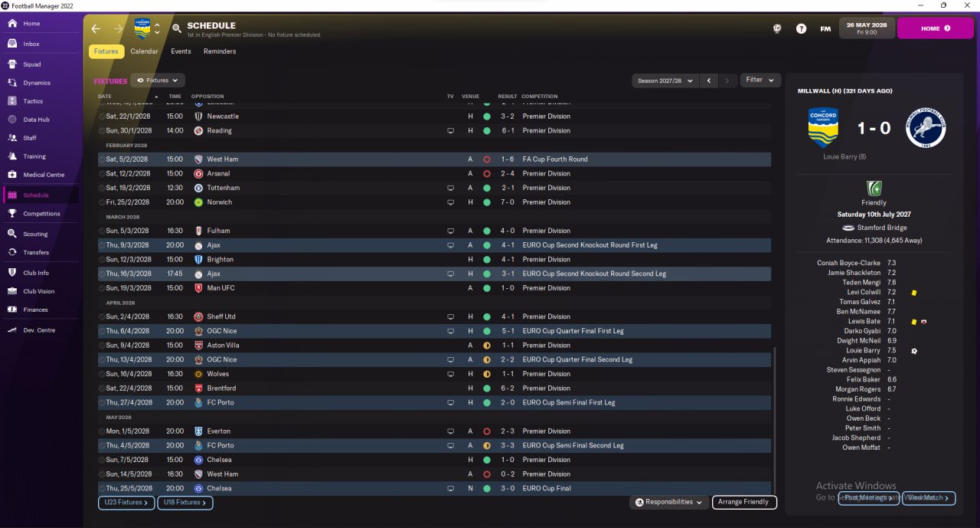
Task: Sort fixtures by the Date column header
Action: (x=105, y=97)
